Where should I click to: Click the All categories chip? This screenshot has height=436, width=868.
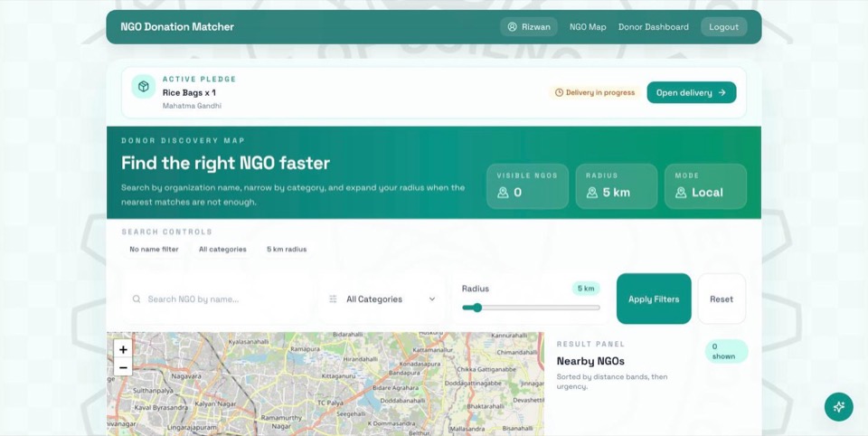222,250
